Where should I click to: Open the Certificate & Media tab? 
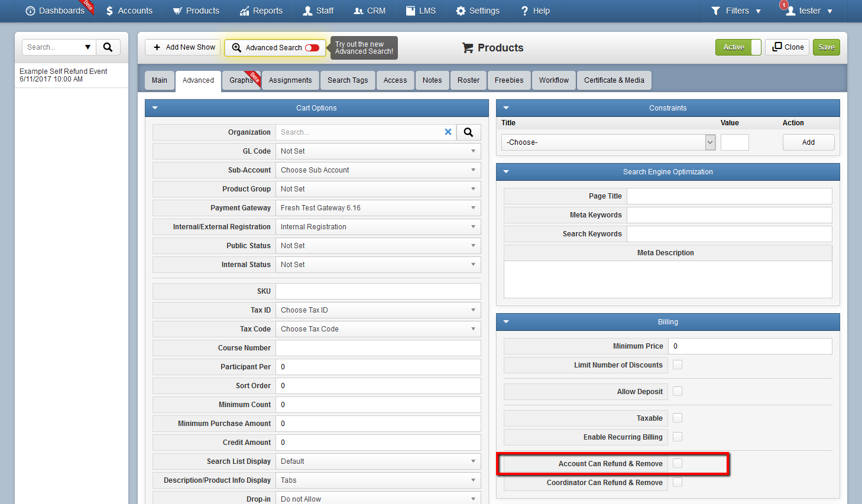(614, 80)
